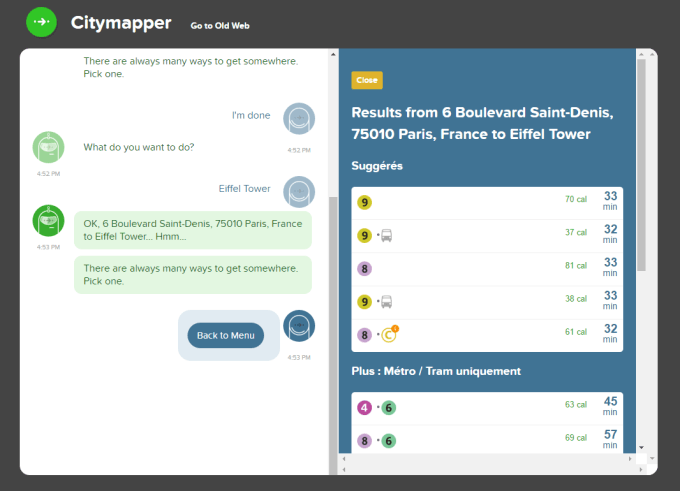Screen dimensions: 680x491
Task: Click the metro 6 icon in 45 min route
Action: click(x=389, y=408)
